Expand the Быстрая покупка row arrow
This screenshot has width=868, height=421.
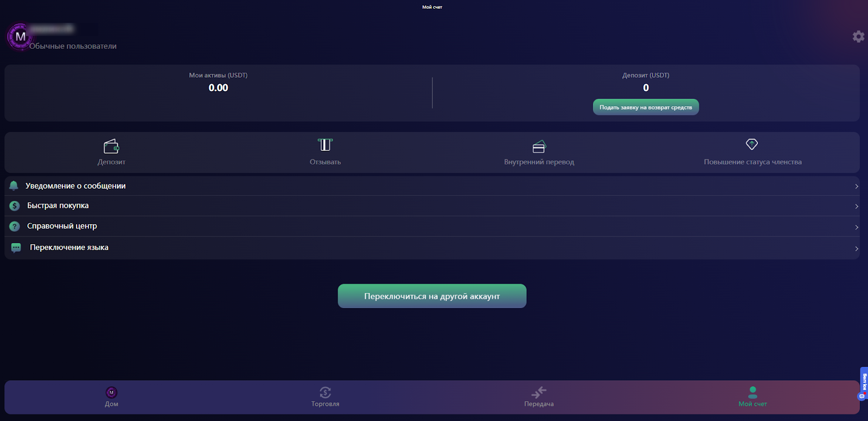tap(856, 206)
